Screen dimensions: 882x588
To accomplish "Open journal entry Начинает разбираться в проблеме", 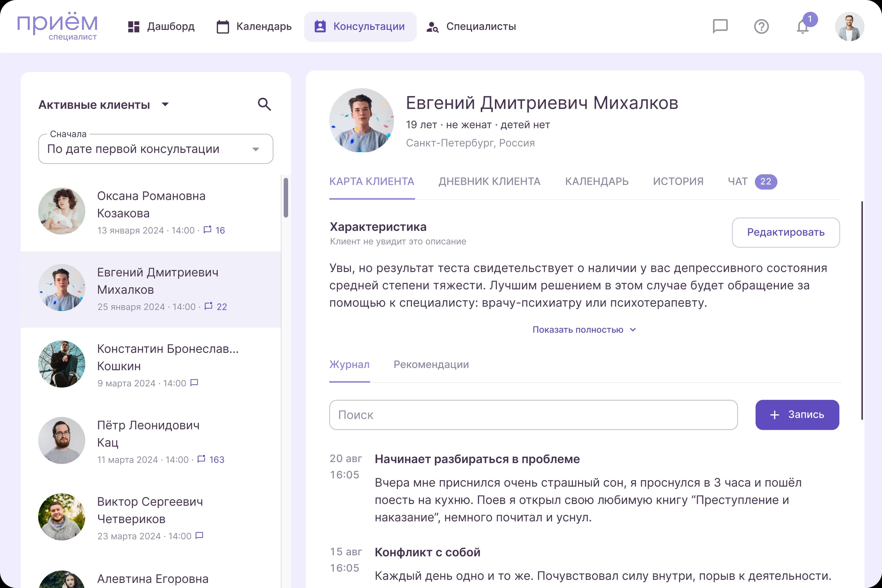I will click(477, 459).
